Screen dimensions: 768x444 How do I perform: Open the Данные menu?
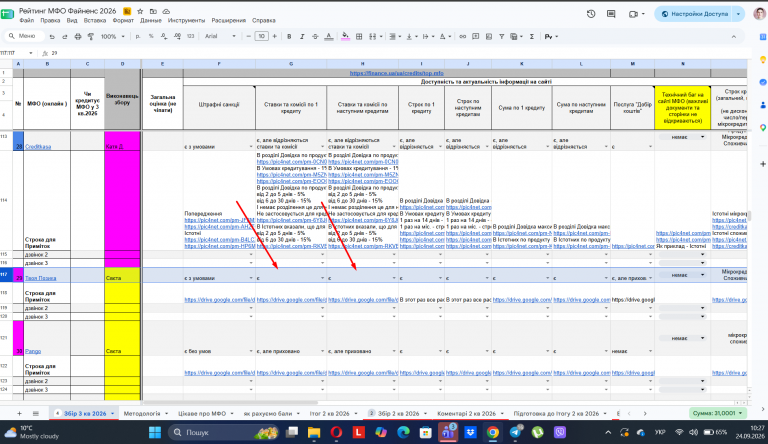coord(150,21)
